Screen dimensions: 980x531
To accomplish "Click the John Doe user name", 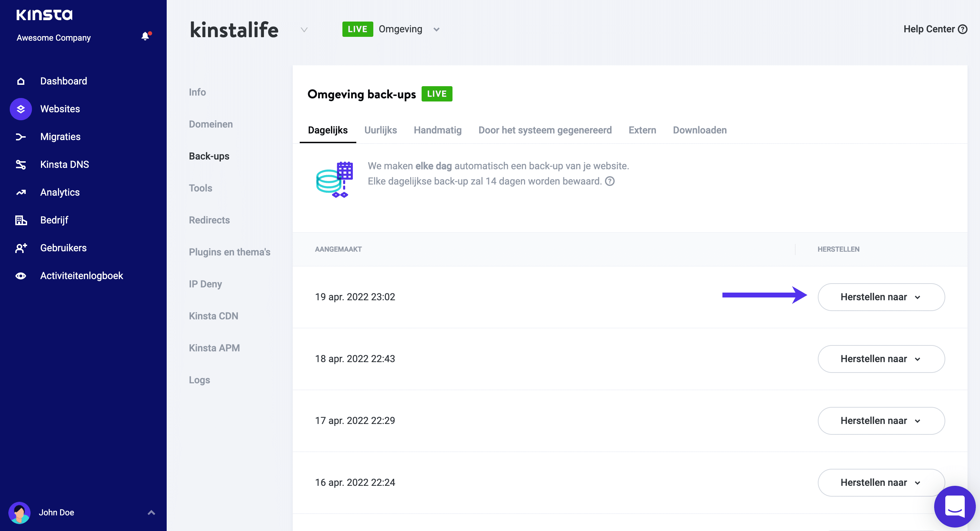I will pos(56,512).
